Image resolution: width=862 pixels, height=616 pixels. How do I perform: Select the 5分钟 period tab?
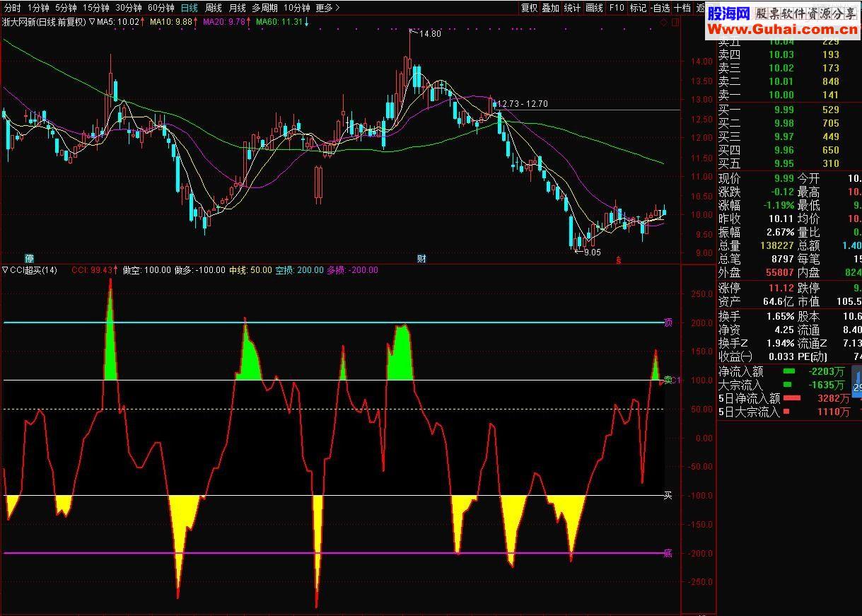[x=66, y=8]
